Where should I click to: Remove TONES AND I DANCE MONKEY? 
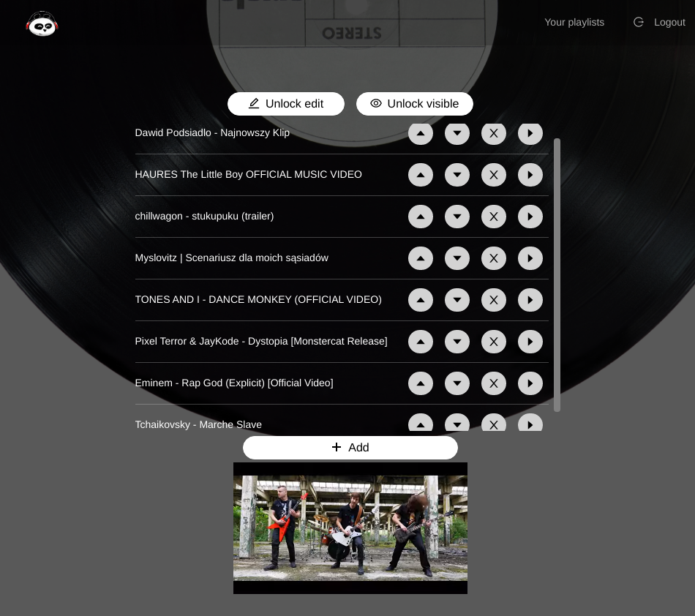pos(494,299)
